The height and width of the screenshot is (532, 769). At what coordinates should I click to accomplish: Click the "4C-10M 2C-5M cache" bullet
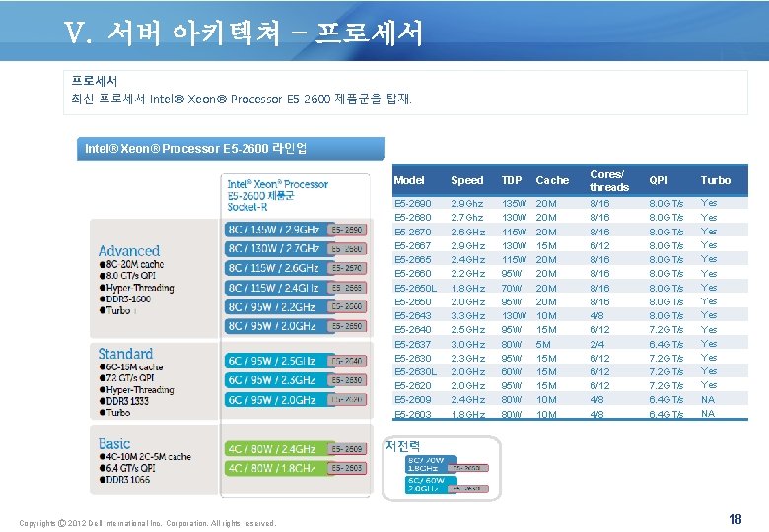pyautogui.click(x=145, y=456)
